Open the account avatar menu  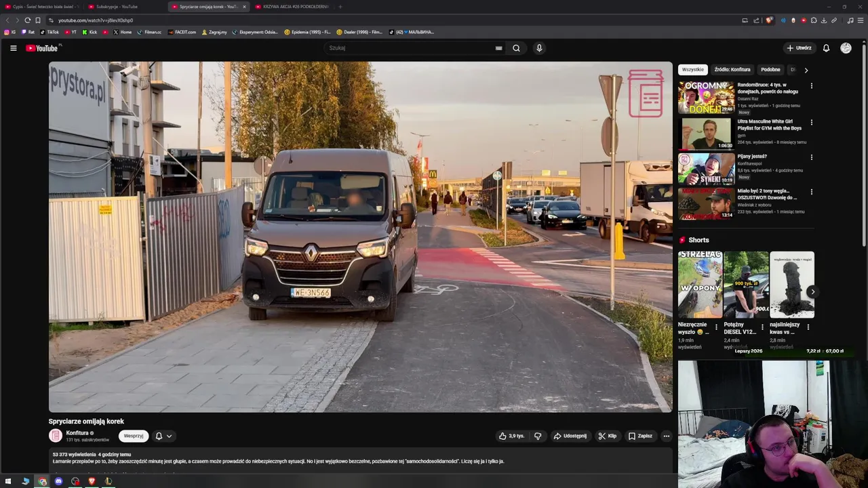[x=846, y=48]
